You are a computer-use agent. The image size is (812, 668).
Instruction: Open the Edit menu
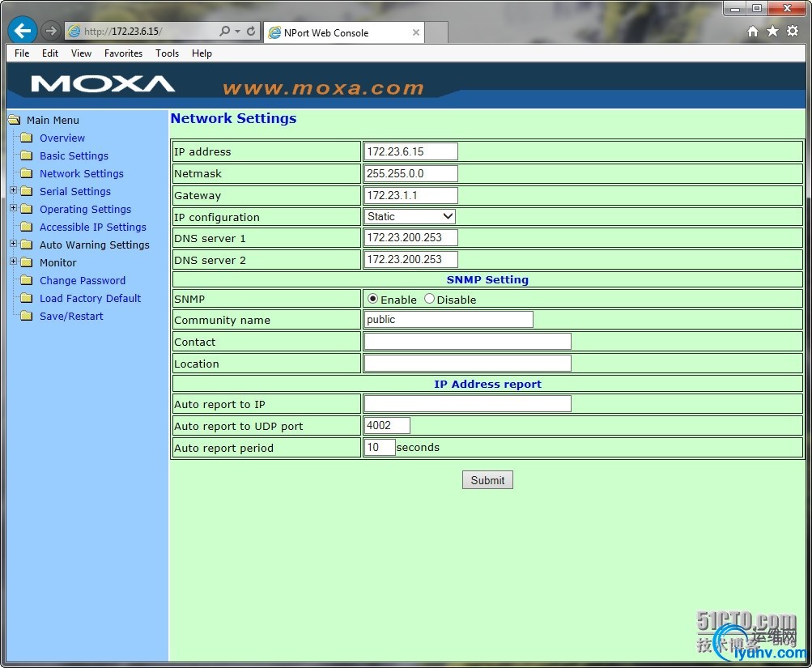point(50,53)
